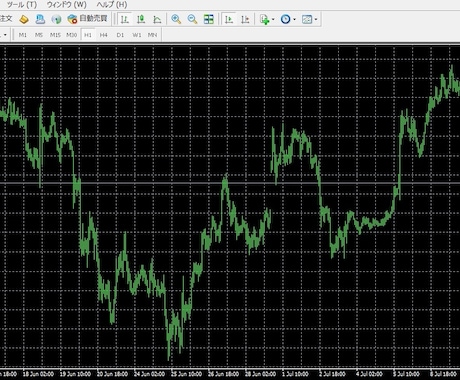Click the periods clock icon
Image resolution: width=460 pixels, height=380 pixels.
[x=285, y=19]
